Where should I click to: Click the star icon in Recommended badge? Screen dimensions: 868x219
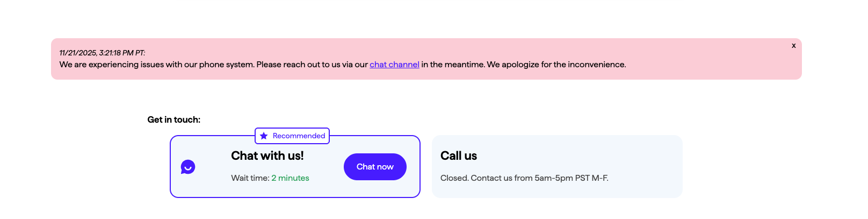pos(264,136)
